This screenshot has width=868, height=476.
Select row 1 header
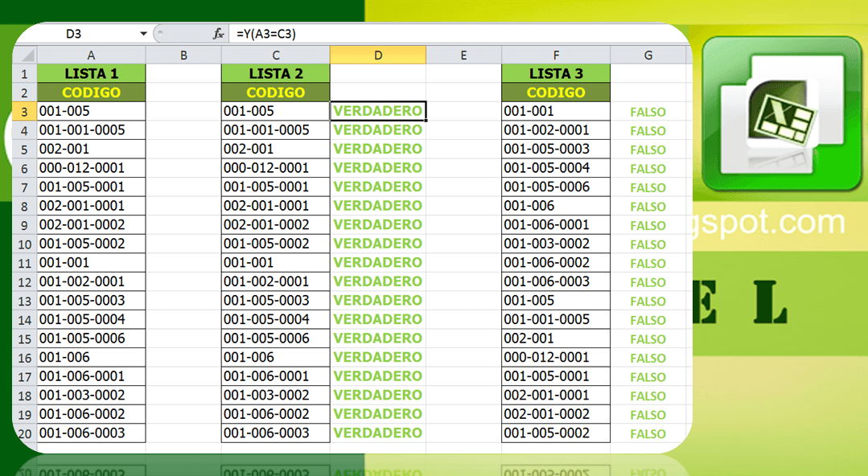click(25, 72)
